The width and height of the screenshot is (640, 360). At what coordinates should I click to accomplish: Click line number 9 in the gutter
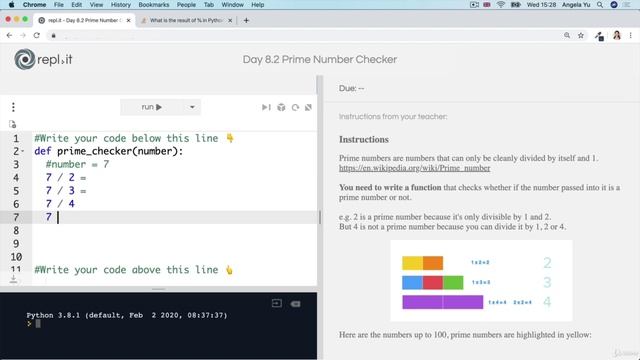pyautogui.click(x=16, y=244)
